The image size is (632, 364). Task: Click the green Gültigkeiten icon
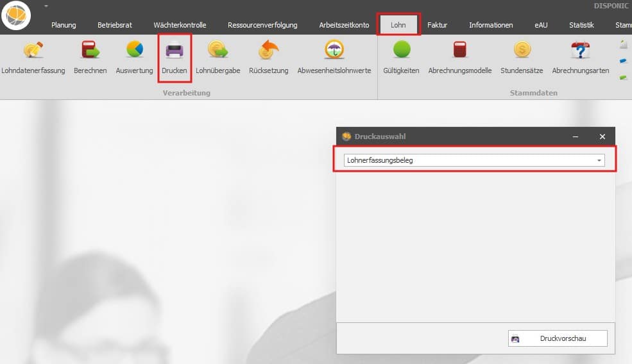401,51
